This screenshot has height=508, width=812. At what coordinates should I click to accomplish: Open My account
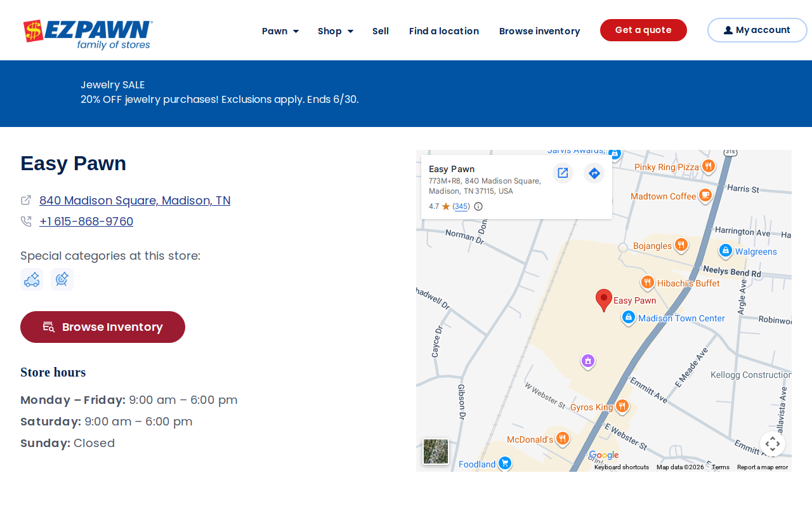pyautogui.click(x=757, y=30)
